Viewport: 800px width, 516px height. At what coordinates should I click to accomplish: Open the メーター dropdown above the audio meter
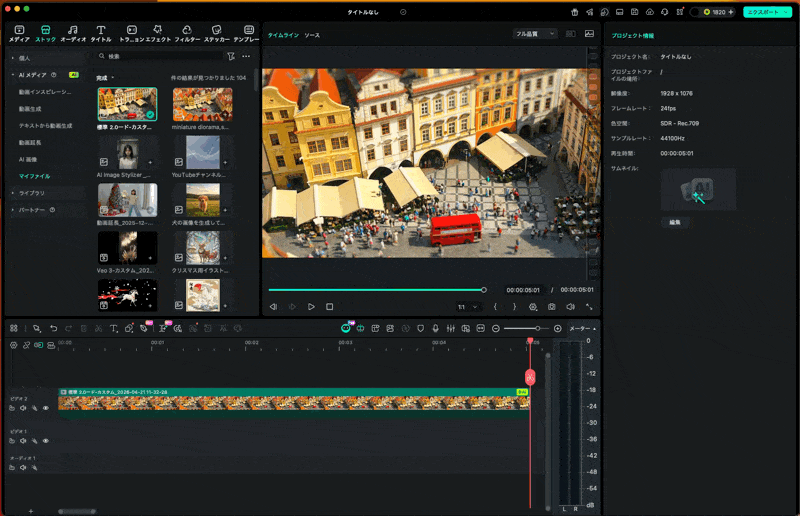pos(582,328)
